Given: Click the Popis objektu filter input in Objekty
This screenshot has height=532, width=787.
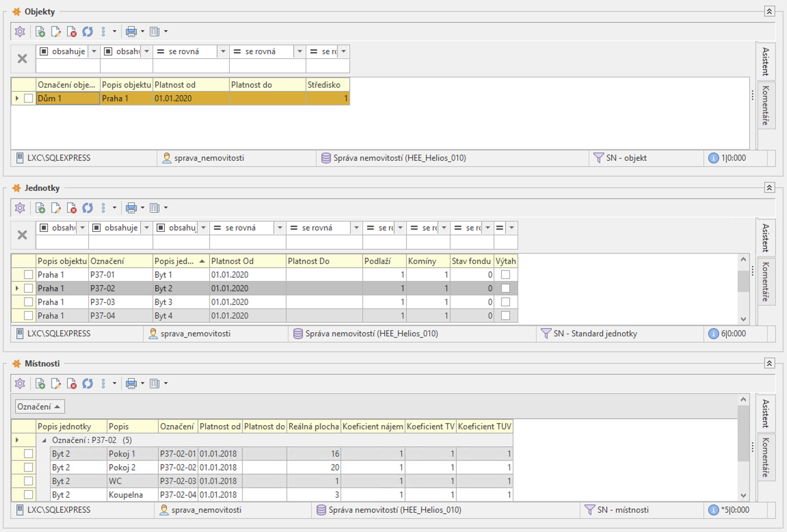Looking at the screenshot, I should click(x=126, y=66).
